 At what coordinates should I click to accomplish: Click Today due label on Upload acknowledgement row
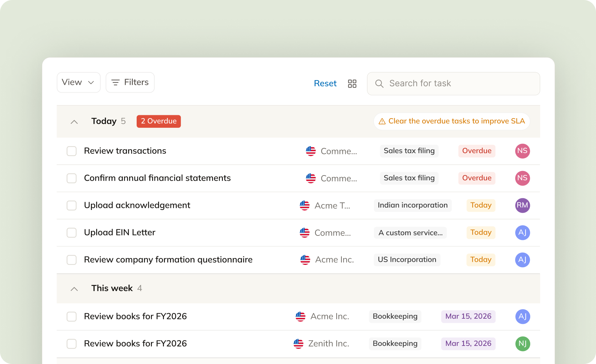tap(481, 206)
